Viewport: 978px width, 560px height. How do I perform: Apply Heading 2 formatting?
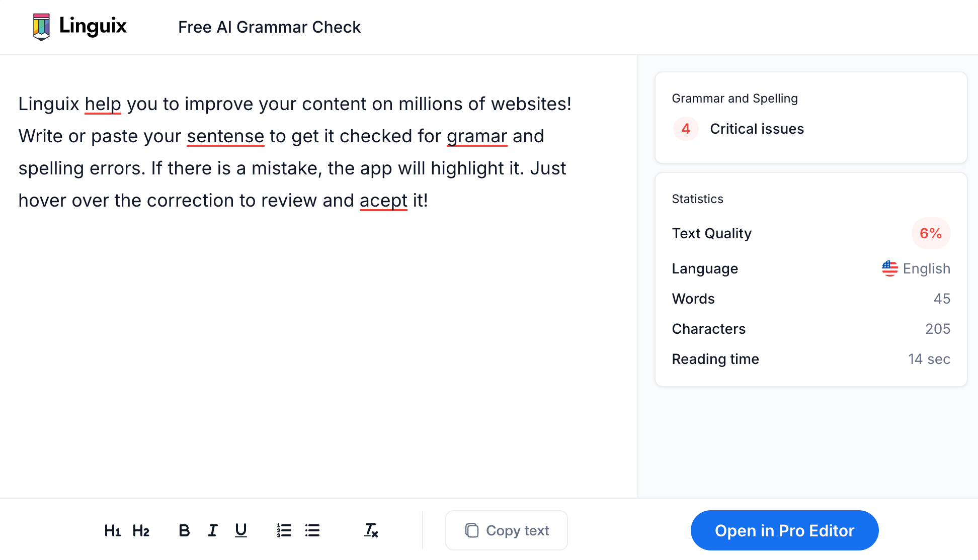pyautogui.click(x=141, y=530)
